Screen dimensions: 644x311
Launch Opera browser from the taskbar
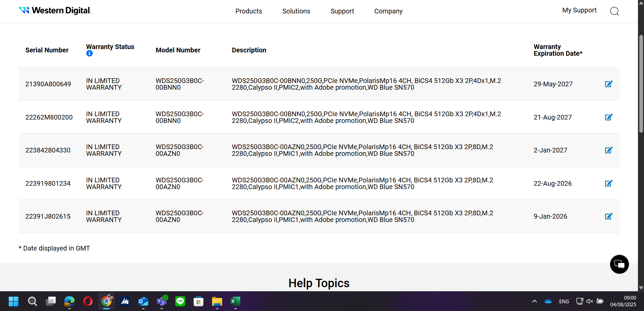coord(88,301)
